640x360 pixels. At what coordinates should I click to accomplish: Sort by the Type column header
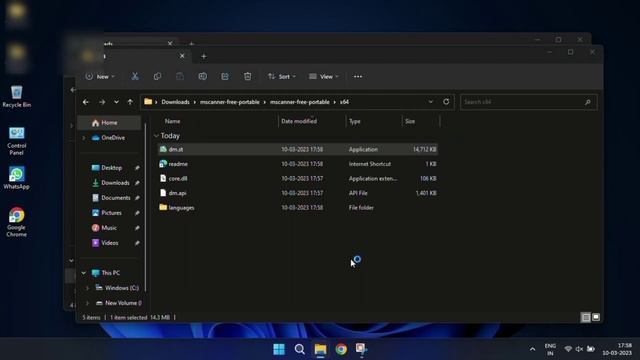coord(355,121)
